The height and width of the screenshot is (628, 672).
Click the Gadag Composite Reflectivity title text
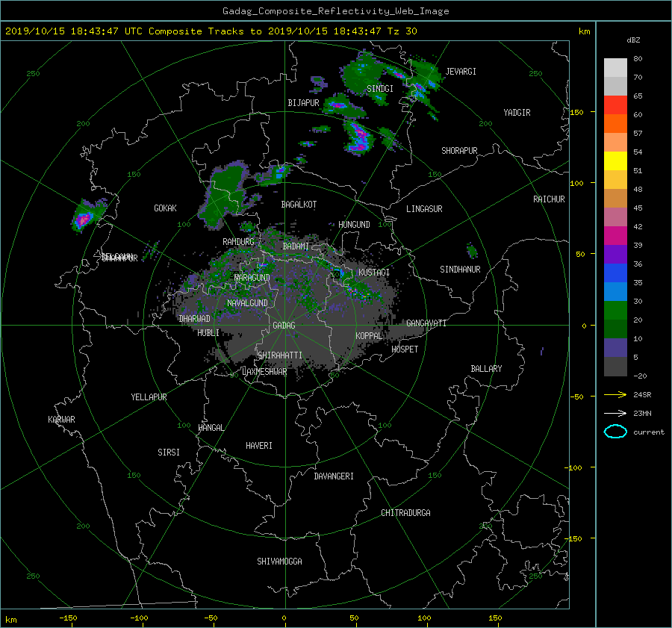(x=335, y=11)
